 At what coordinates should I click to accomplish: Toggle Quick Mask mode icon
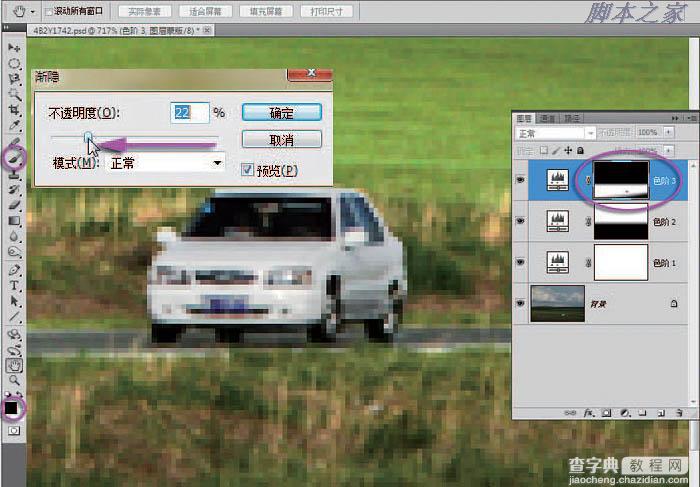coord(14,430)
